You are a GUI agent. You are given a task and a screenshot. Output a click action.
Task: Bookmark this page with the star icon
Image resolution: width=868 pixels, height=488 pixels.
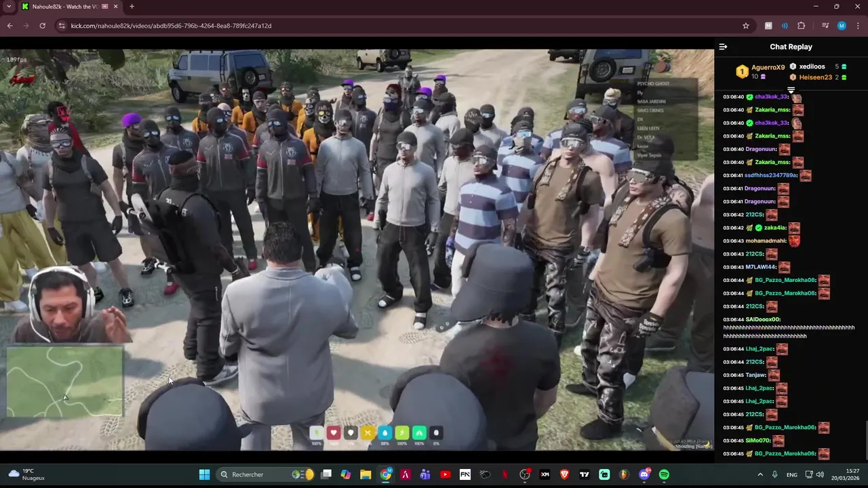[x=746, y=26]
